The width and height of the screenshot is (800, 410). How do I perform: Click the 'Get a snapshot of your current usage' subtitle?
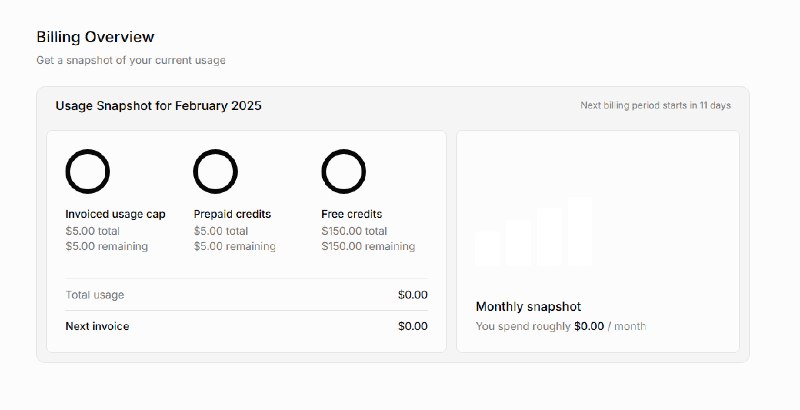click(x=131, y=60)
